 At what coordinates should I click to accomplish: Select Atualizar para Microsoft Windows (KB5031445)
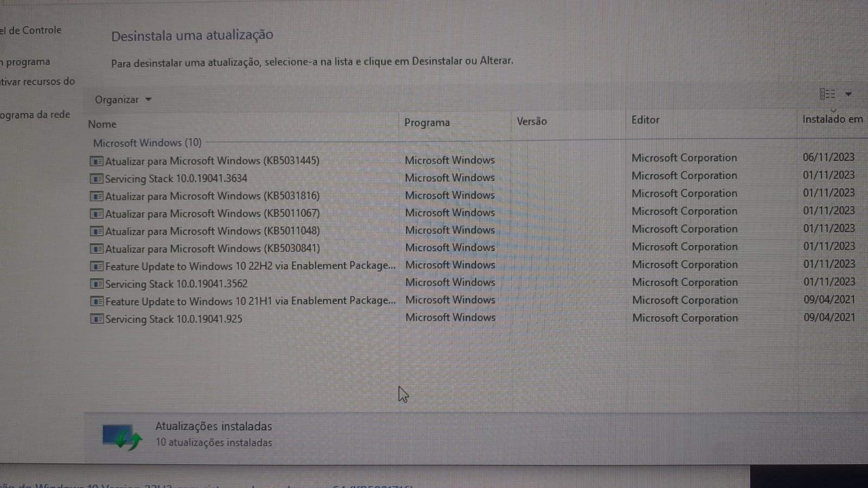click(212, 161)
